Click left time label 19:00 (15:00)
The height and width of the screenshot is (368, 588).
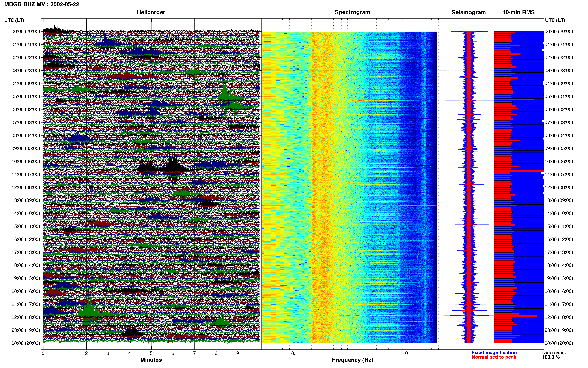tap(26, 278)
